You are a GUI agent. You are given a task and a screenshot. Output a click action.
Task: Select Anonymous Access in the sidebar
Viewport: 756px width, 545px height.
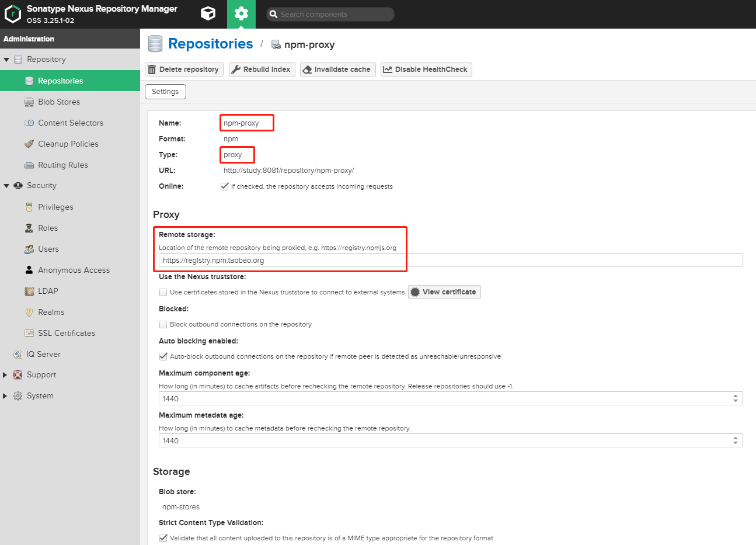tap(74, 270)
